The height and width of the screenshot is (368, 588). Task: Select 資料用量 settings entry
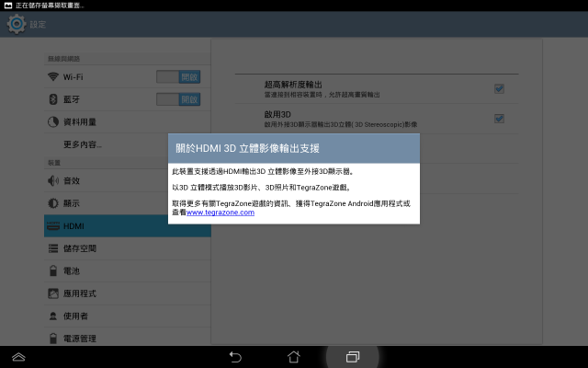[128, 121]
